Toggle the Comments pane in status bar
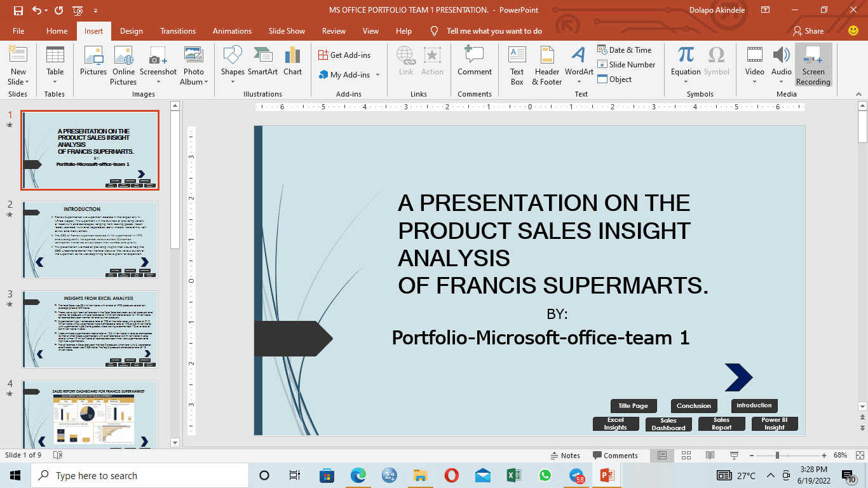 [614, 456]
